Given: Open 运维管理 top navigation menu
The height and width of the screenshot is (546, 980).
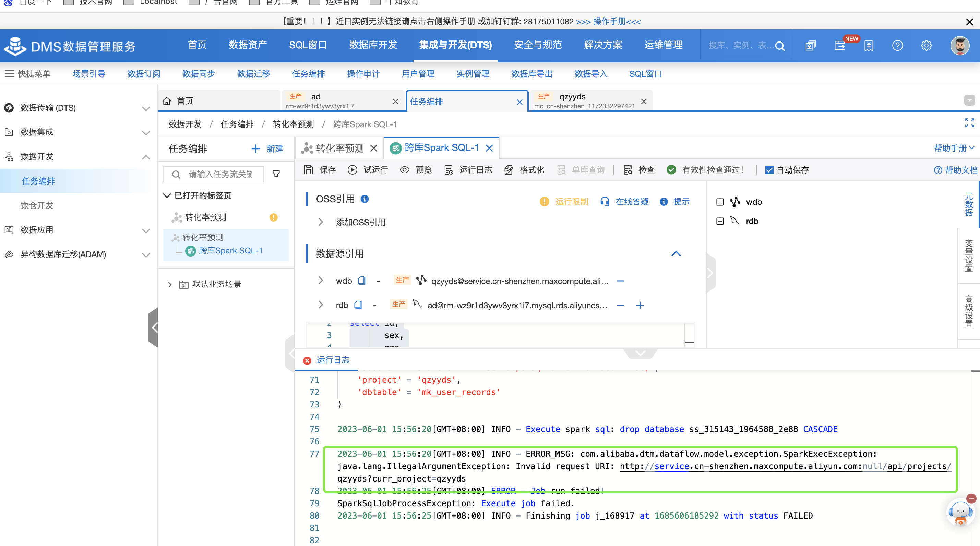Looking at the screenshot, I should pyautogui.click(x=663, y=45).
